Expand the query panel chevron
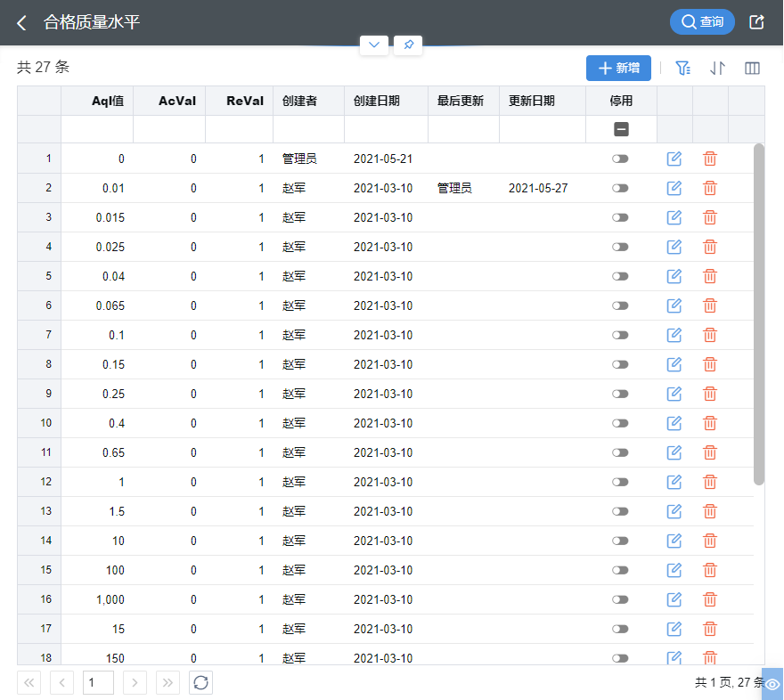Viewport: 784px width, 700px height. [x=374, y=45]
